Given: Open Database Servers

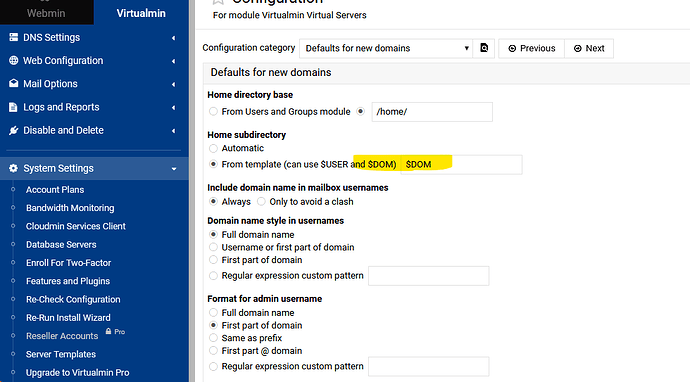Looking at the screenshot, I should tap(61, 244).
